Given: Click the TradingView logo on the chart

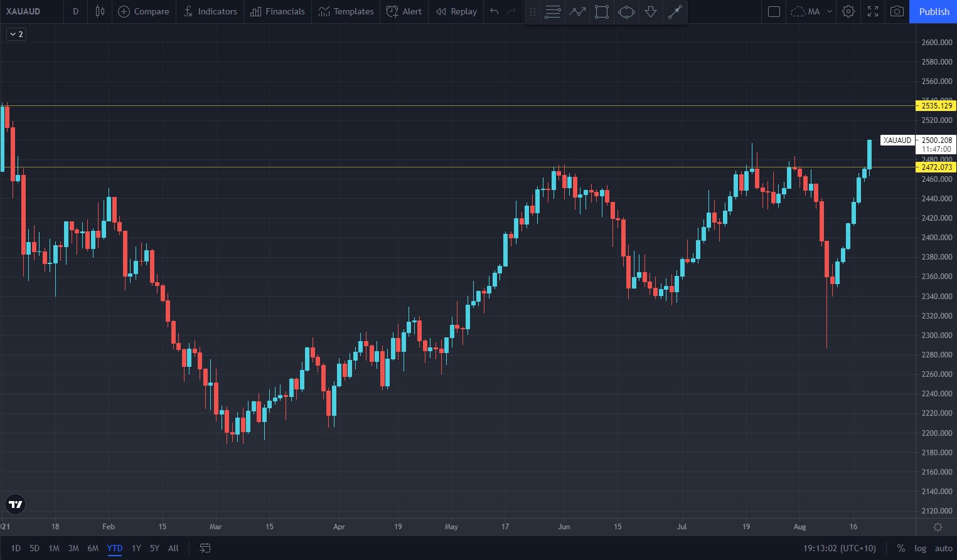Looking at the screenshot, I should pos(16,504).
